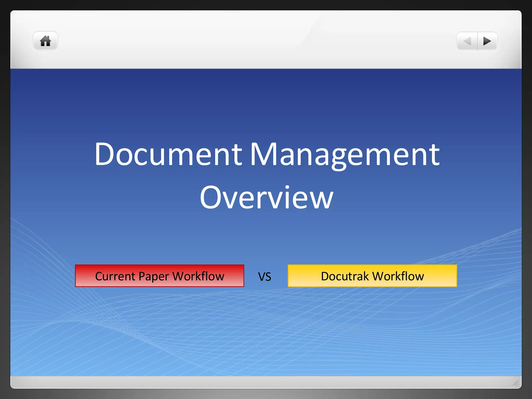
Task: Click the resize grip in bottom corner
Action: click(515, 383)
